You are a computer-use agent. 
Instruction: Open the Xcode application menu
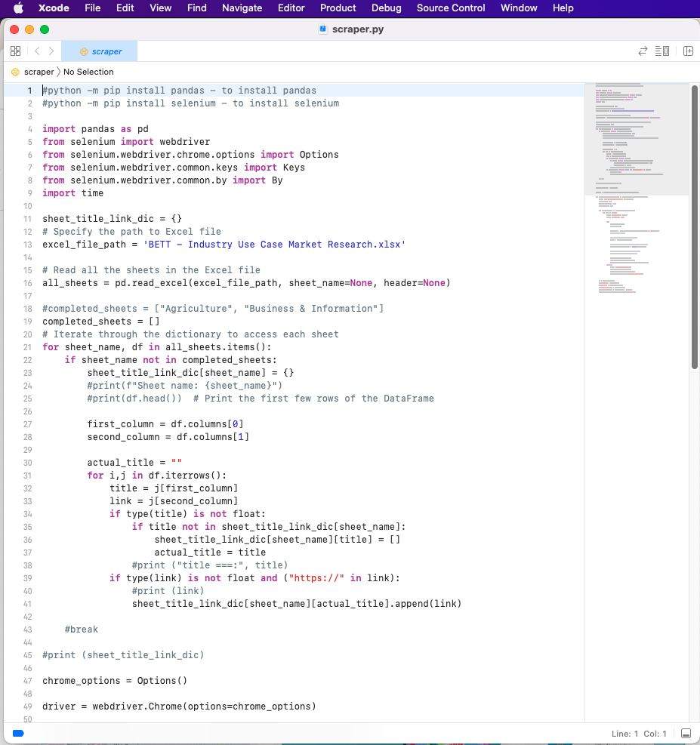[x=54, y=8]
